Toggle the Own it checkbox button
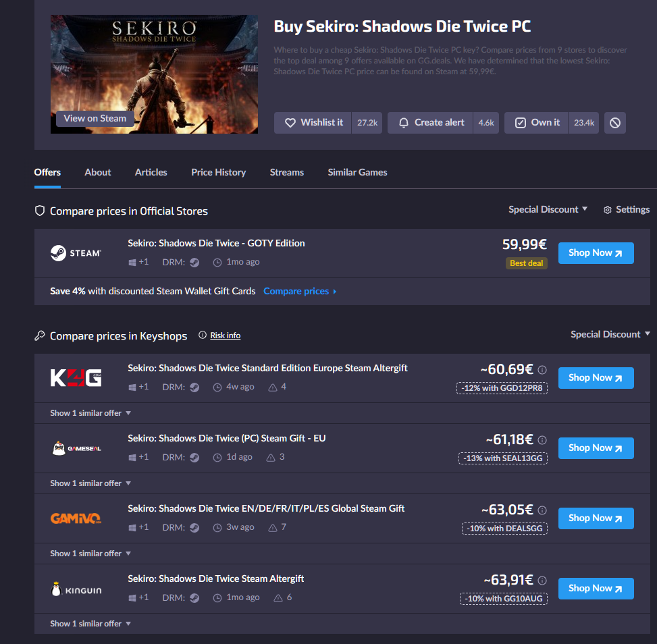657x644 pixels. [536, 123]
